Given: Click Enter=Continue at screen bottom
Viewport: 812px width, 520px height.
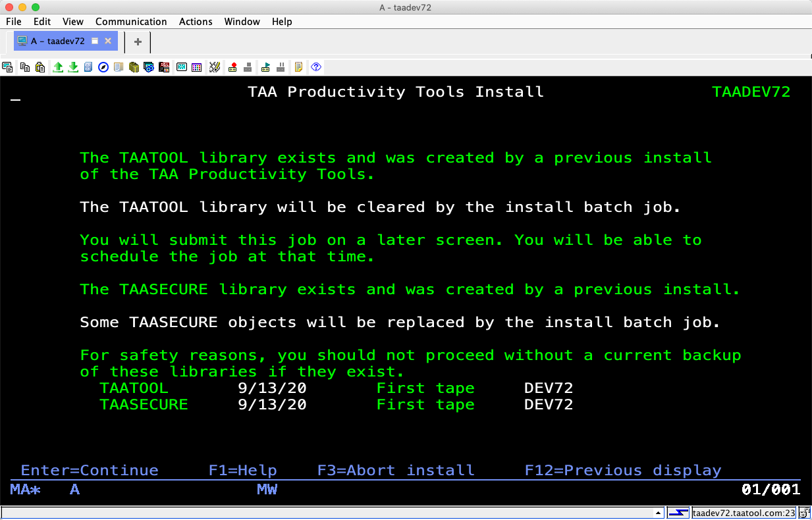Looking at the screenshot, I should [90, 471].
